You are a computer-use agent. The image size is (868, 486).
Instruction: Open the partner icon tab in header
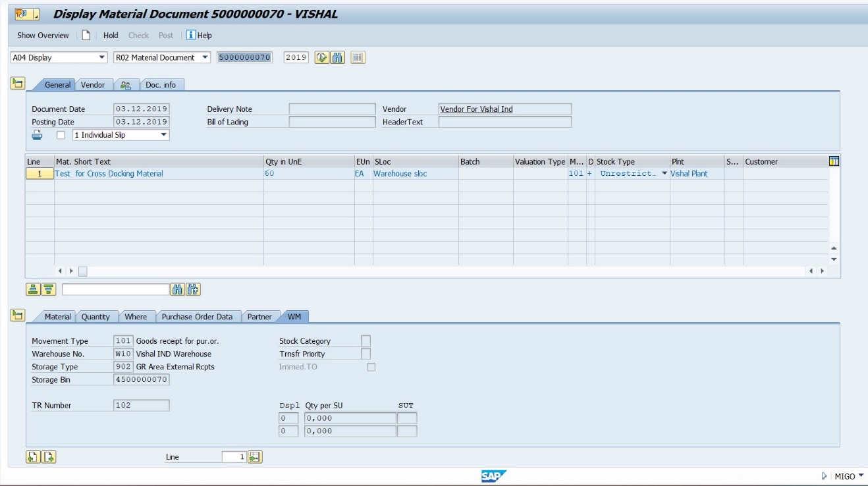click(126, 85)
